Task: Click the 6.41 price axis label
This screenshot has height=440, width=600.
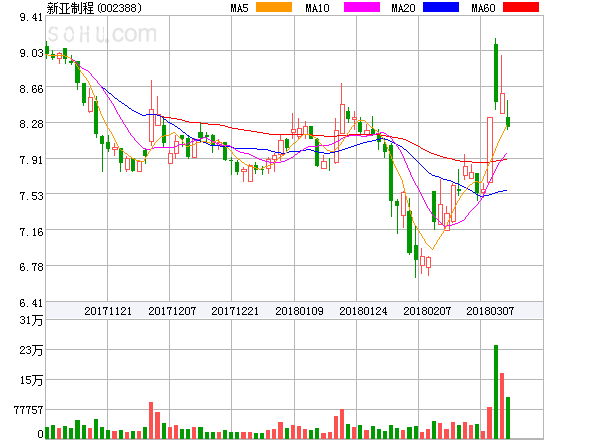Action: coord(31,303)
